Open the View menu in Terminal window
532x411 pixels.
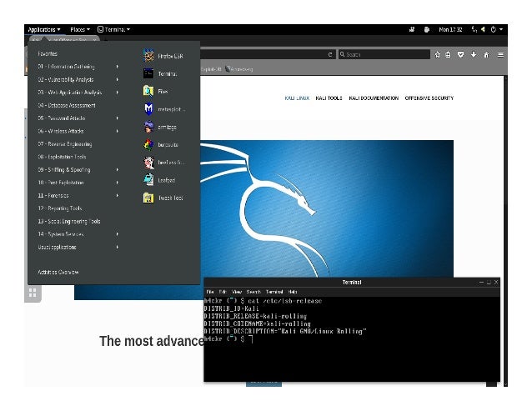click(237, 292)
